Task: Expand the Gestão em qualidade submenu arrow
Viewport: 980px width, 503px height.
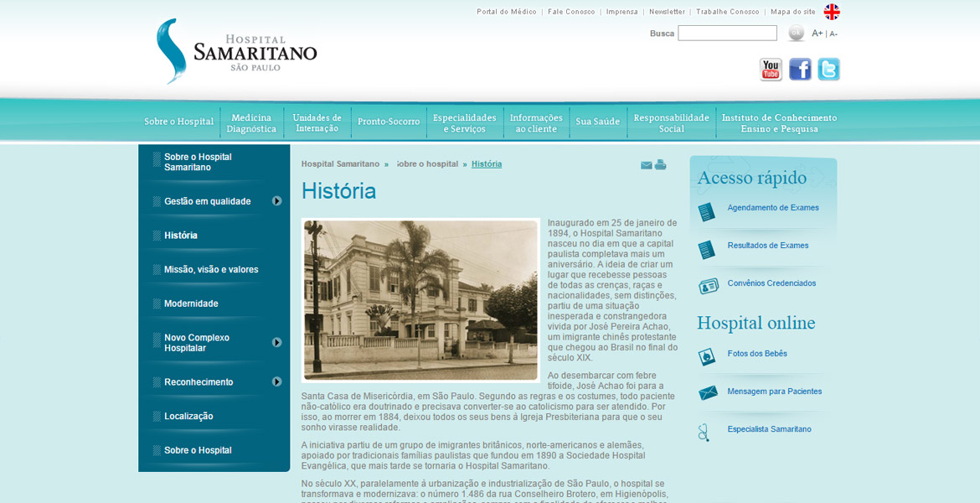Action: [277, 201]
